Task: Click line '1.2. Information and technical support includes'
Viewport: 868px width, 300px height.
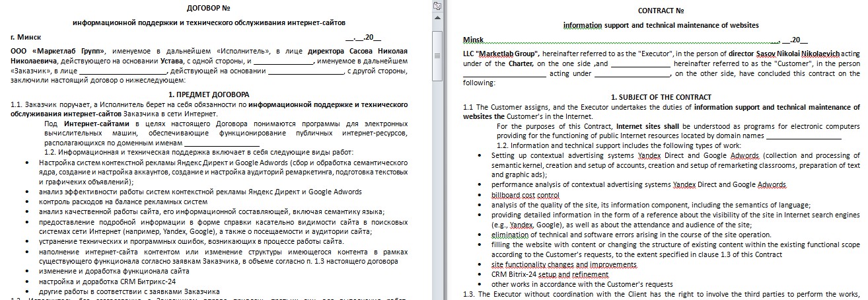Action: (x=620, y=145)
